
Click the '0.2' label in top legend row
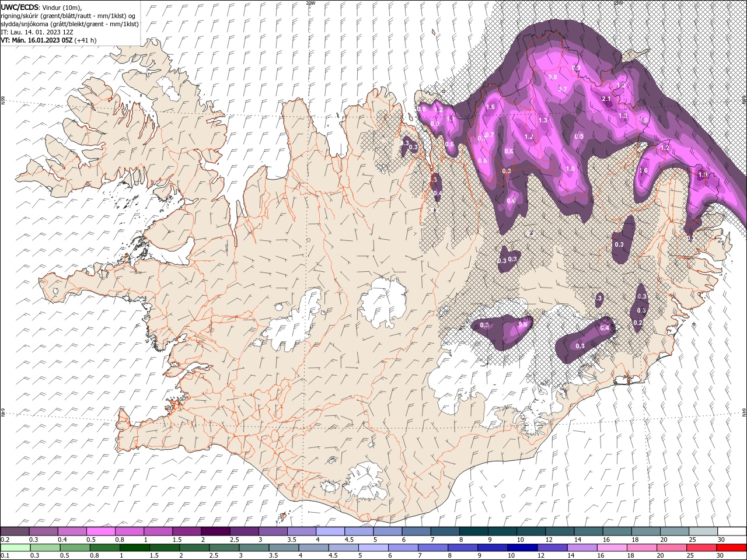5,540
